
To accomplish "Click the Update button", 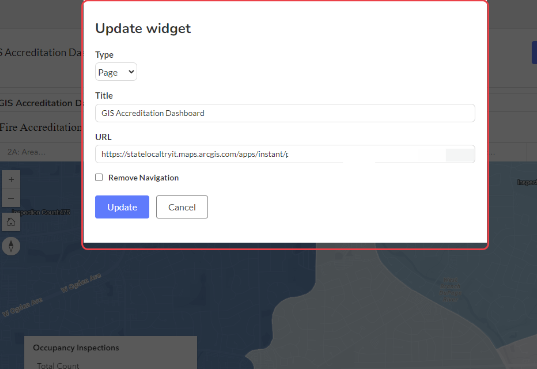I will [x=122, y=207].
